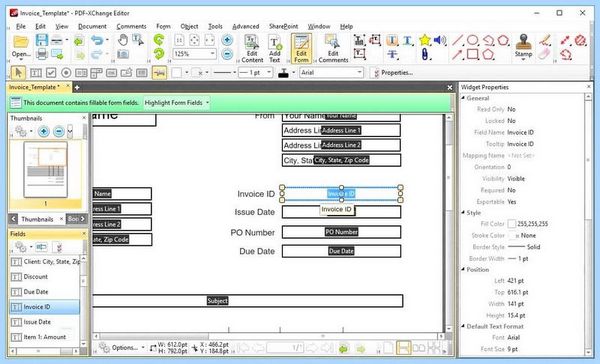Select the Check Box field tool

51,73
